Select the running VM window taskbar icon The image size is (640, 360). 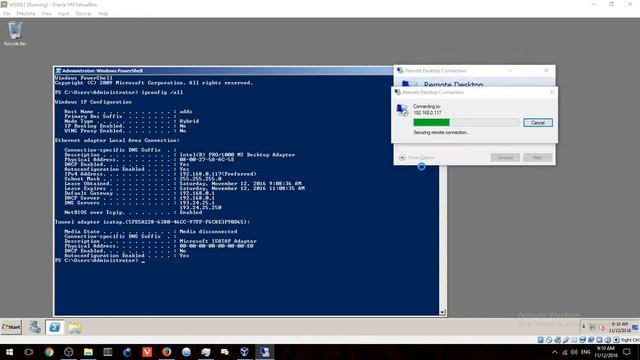pyautogui.click(x=264, y=352)
